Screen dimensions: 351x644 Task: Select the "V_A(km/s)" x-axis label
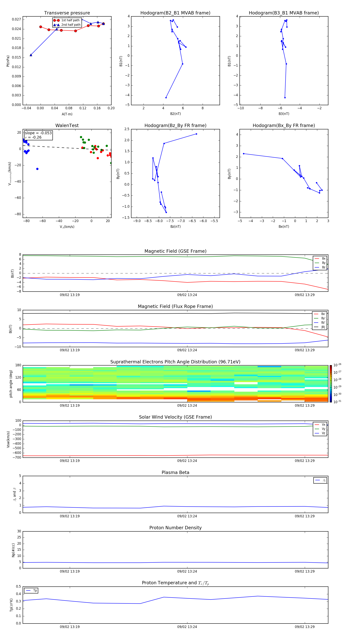tap(67, 227)
